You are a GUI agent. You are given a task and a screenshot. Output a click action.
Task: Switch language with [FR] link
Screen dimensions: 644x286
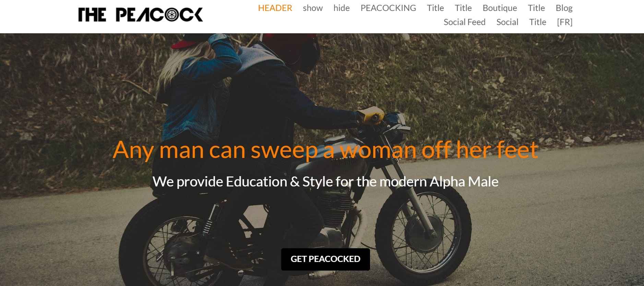pos(565,22)
